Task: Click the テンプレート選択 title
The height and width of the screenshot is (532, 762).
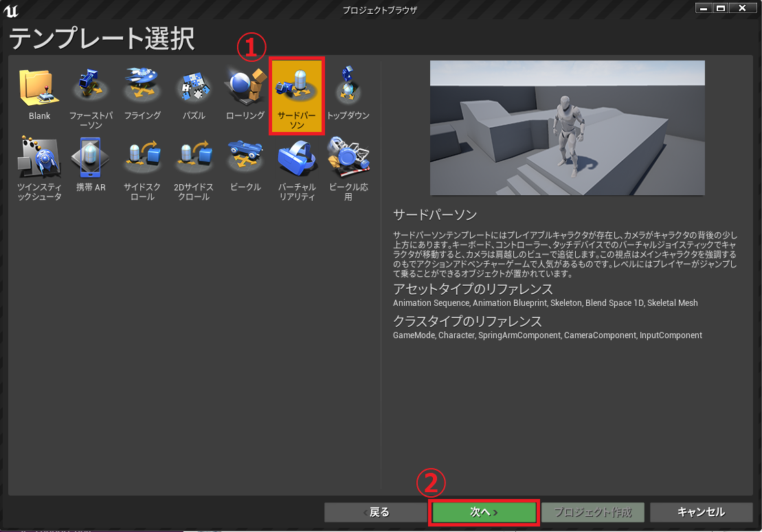Action: tap(102, 39)
